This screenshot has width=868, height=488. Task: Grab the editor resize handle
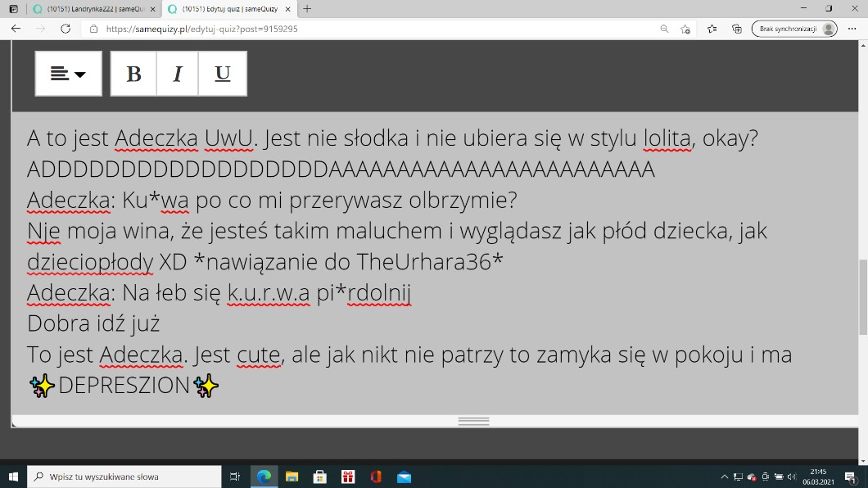tap(473, 421)
